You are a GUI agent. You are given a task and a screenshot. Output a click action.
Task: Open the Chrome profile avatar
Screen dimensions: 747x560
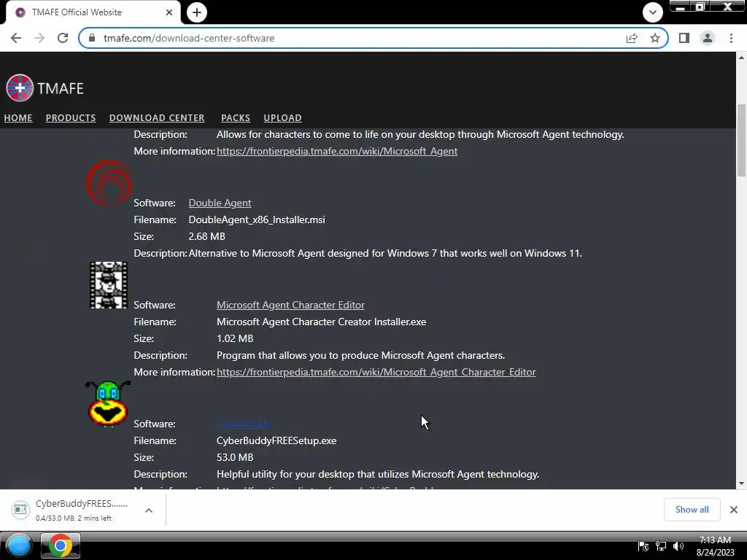pyautogui.click(x=708, y=38)
